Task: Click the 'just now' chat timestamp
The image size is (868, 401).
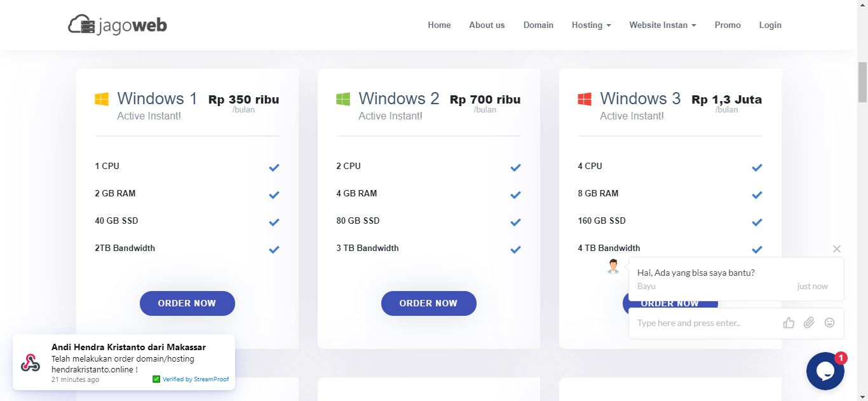Action: click(813, 286)
